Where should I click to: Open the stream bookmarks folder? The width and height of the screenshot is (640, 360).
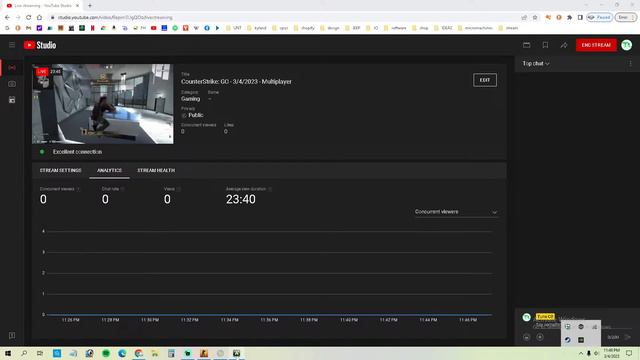click(508, 28)
